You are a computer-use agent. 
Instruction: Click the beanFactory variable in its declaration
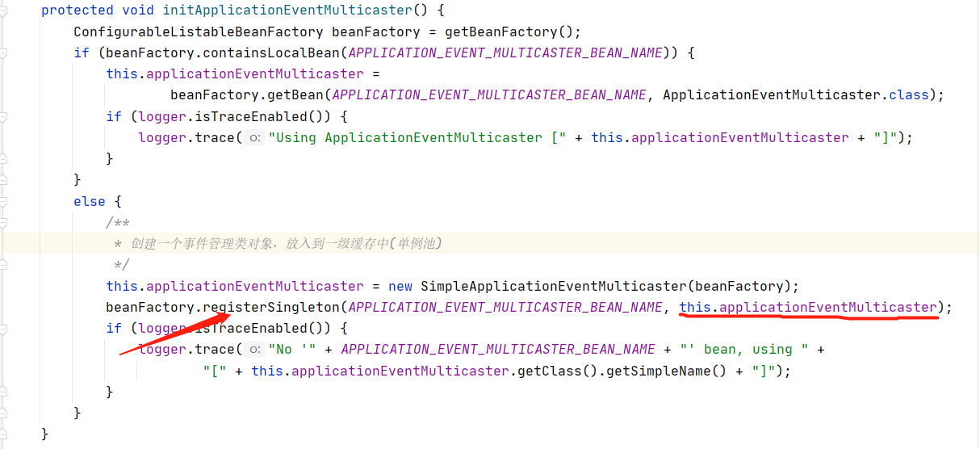(x=376, y=31)
